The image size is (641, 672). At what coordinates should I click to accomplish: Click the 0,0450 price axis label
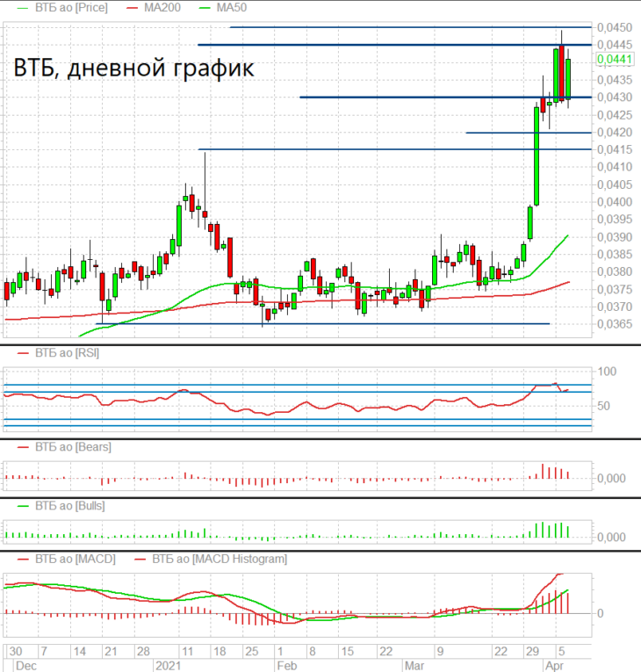point(615,27)
